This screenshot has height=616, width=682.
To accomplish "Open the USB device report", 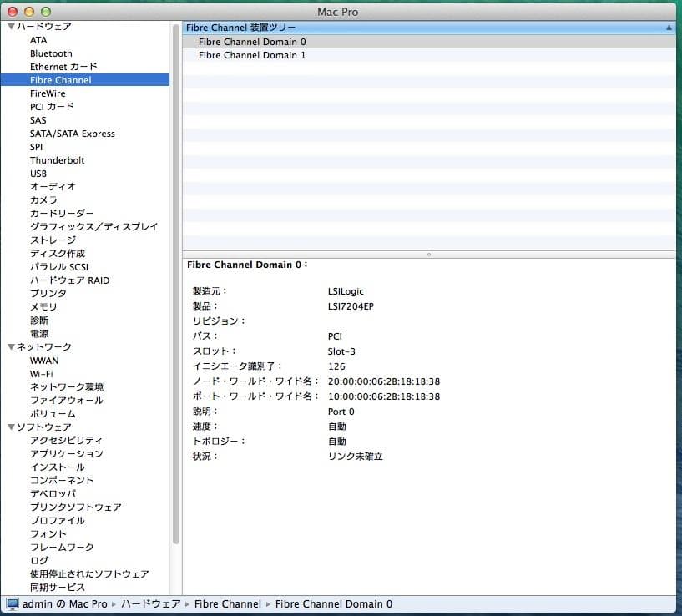I will click(x=38, y=173).
